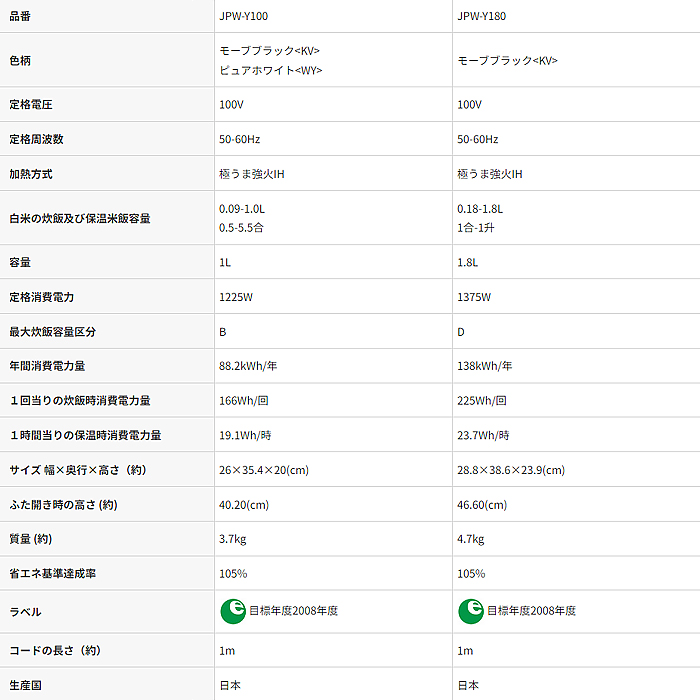The width and height of the screenshot is (700, 700).
Task: Click the capacity value 1.8L
Action: [x=467, y=262]
